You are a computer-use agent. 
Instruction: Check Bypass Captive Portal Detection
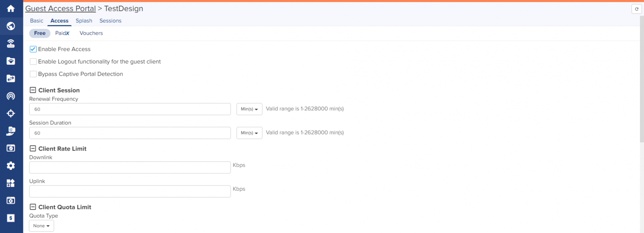click(33, 74)
